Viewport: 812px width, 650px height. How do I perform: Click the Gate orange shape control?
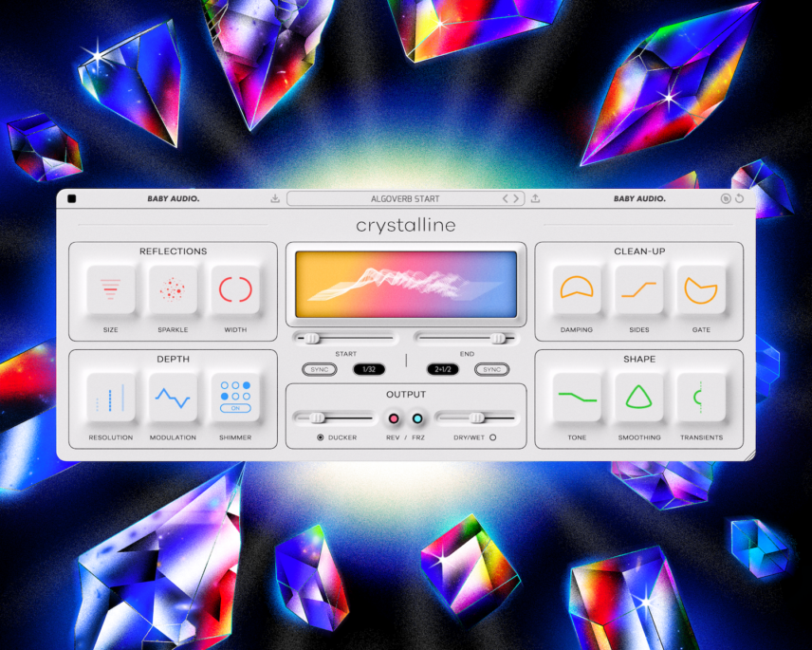(x=701, y=289)
